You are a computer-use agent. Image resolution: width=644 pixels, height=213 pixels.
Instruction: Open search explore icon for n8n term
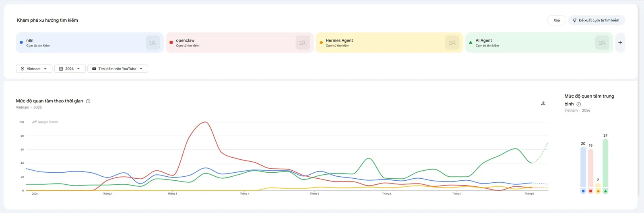[153, 42]
